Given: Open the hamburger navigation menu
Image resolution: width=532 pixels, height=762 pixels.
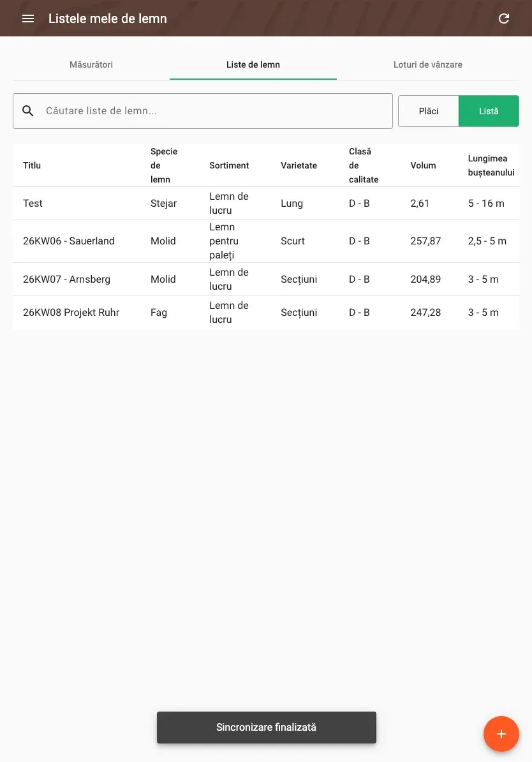Looking at the screenshot, I should [28, 19].
